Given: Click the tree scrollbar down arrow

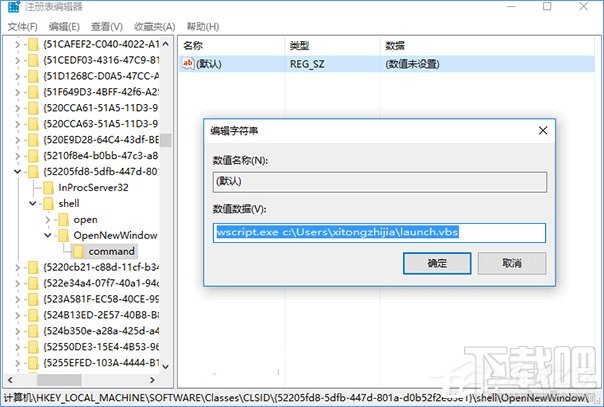Looking at the screenshot, I should click(x=166, y=367).
